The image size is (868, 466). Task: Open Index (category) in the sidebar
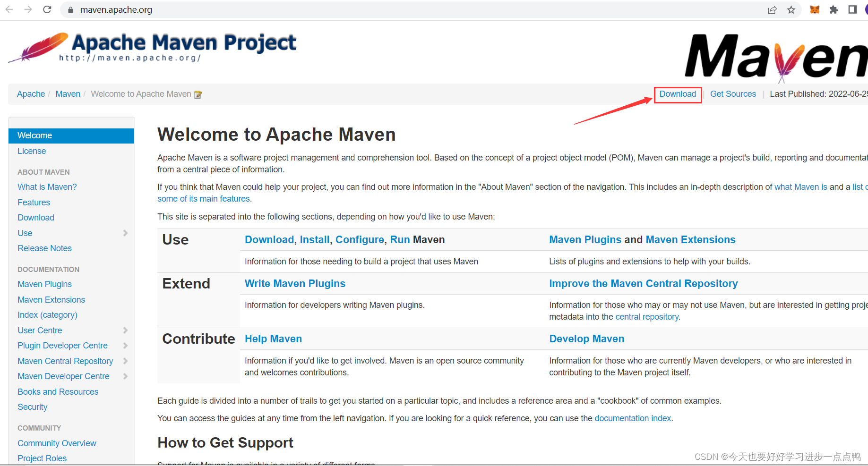[47, 315]
